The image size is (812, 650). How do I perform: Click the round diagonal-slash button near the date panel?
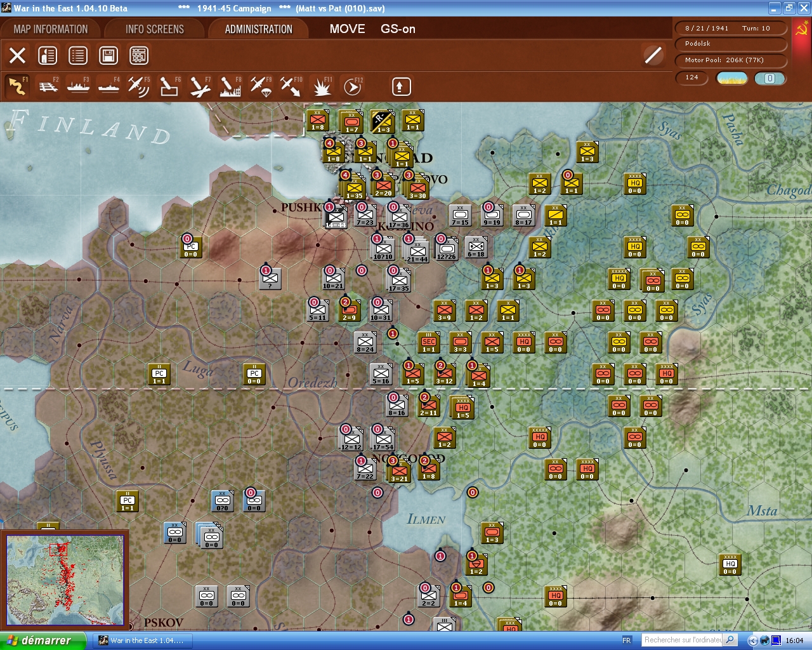[653, 55]
